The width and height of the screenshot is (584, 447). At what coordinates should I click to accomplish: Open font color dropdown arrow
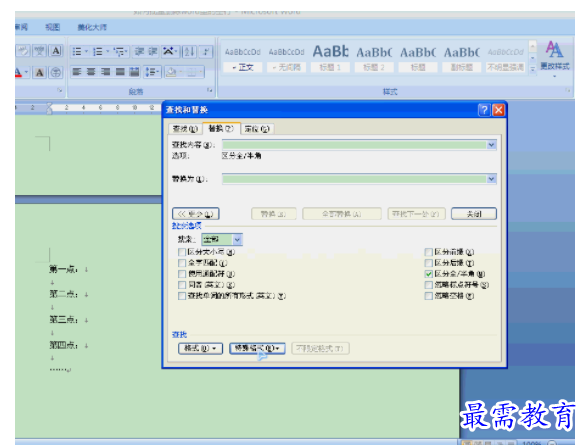(x=26, y=72)
